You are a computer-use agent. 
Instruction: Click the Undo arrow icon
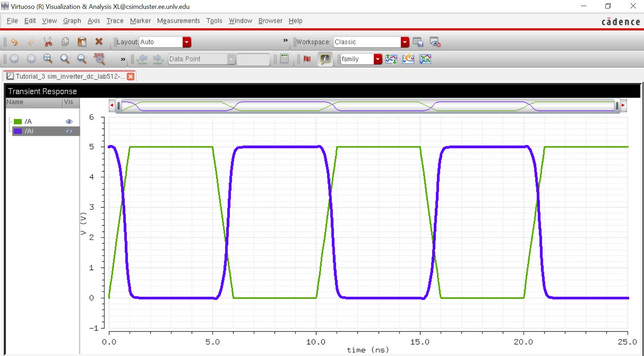(x=14, y=42)
